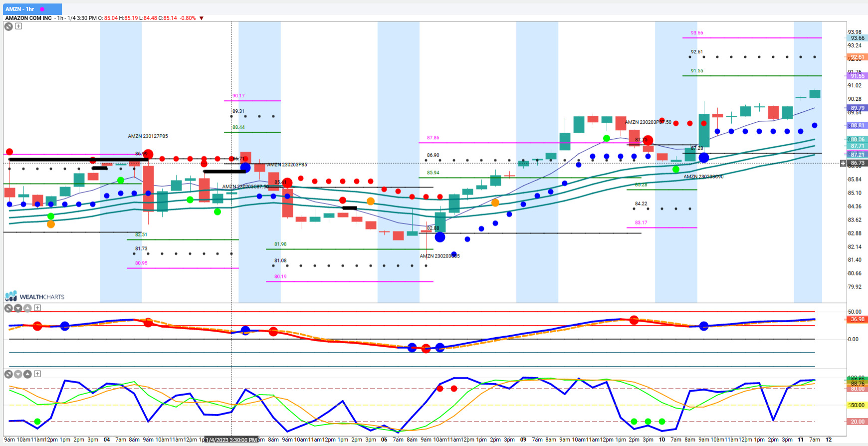Click the -0.80% change value

188,18
